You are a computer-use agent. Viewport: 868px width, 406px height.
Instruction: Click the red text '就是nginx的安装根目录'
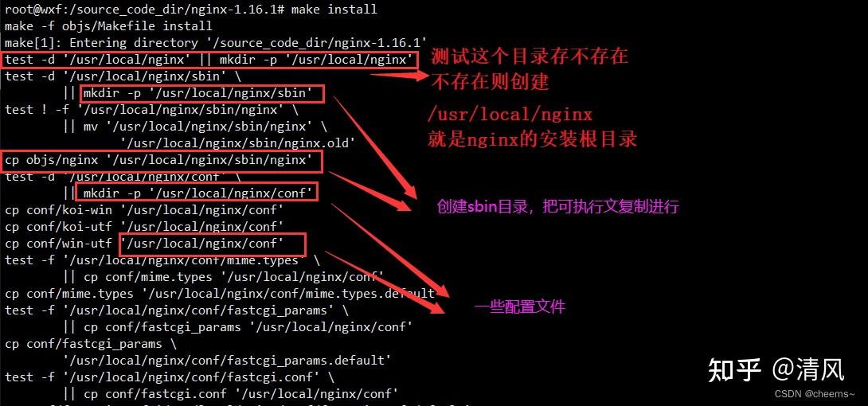[x=532, y=139]
